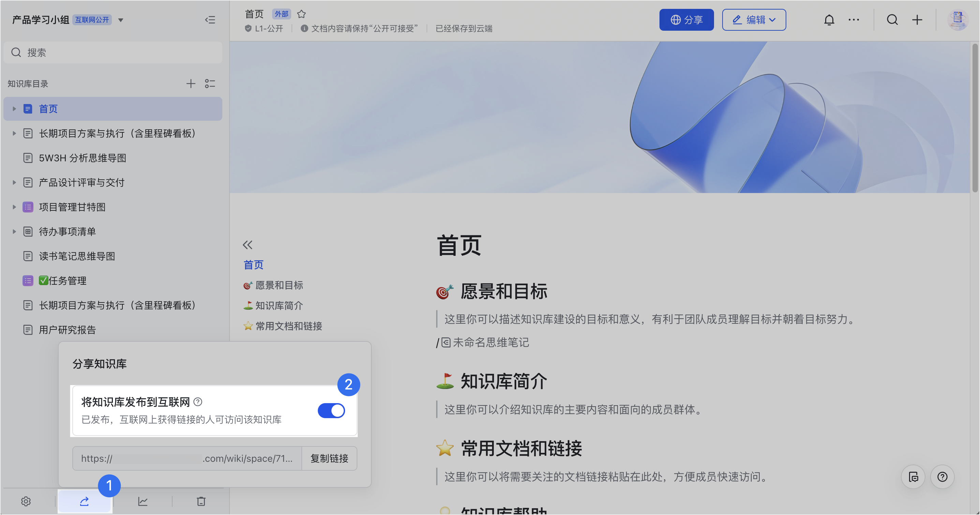Turn off 将知识库发布到互联网 switch
Image resolution: width=980 pixels, height=515 pixels.
[331, 411]
